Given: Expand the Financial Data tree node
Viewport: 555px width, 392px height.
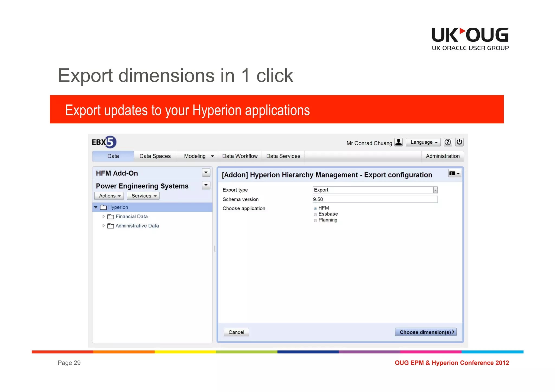Looking at the screenshot, I should tap(103, 216).
